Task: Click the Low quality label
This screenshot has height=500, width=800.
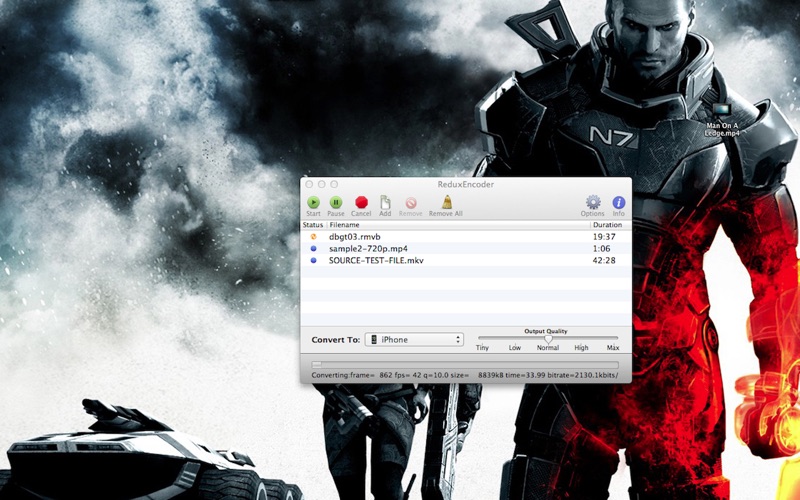Action: pyautogui.click(x=515, y=347)
